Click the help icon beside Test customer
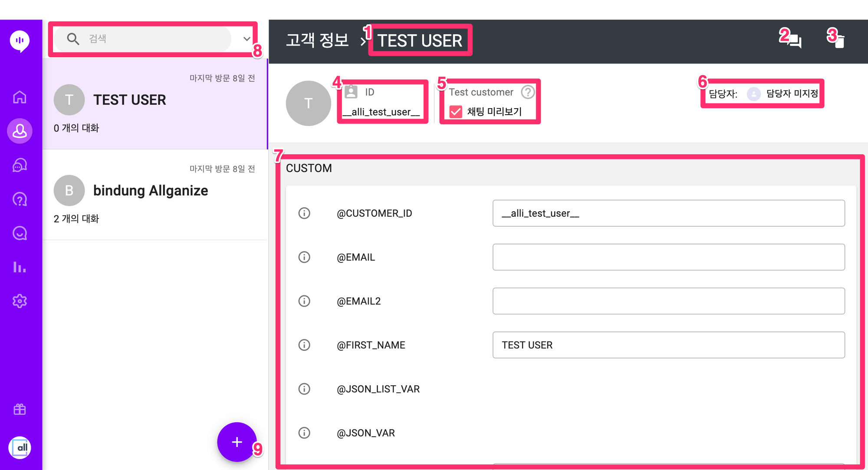This screenshot has height=470, width=868. pyautogui.click(x=528, y=92)
